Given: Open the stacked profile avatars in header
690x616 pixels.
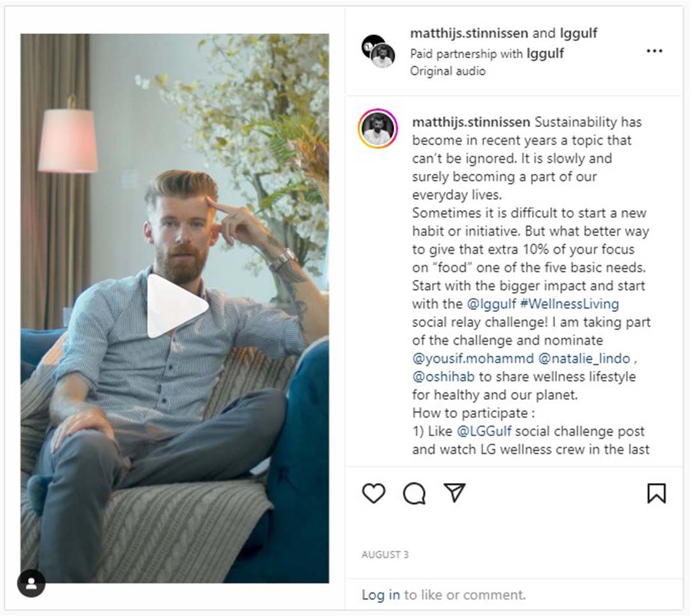Looking at the screenshot, I should click(378, 51).
